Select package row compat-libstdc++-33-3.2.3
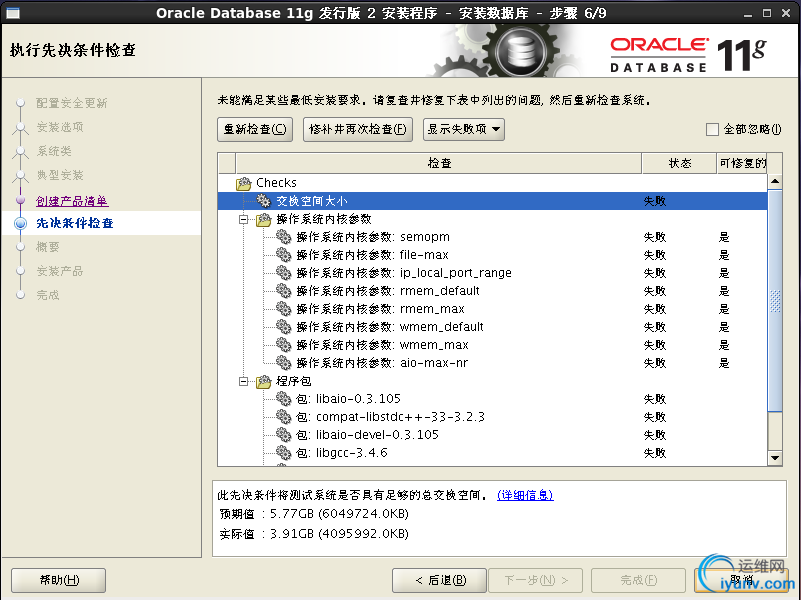801x600 pixels. (x=492, y=417)
